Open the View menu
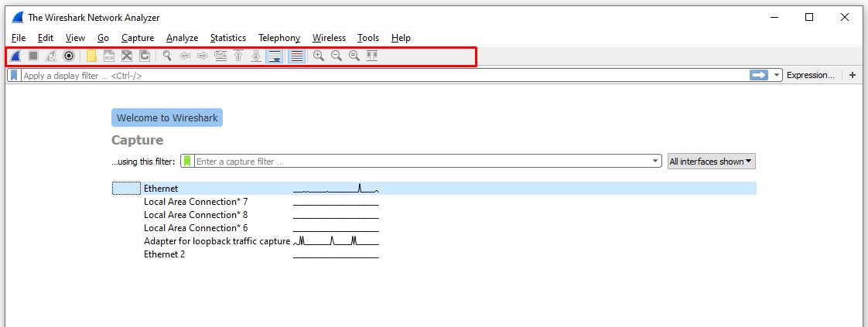This screenshot has height=327, width=868. coord(75,38)
